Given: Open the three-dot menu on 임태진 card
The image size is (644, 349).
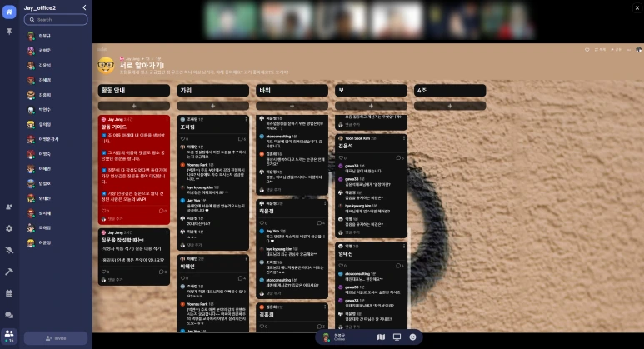Looking at the screenshot, I should point(404,246).
